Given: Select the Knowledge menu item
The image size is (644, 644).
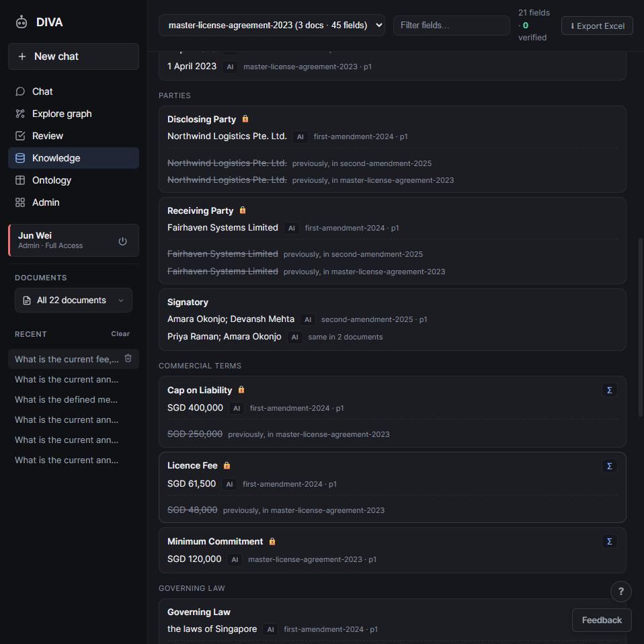Looking at the screenshot, I should click(x=73, y=158).
